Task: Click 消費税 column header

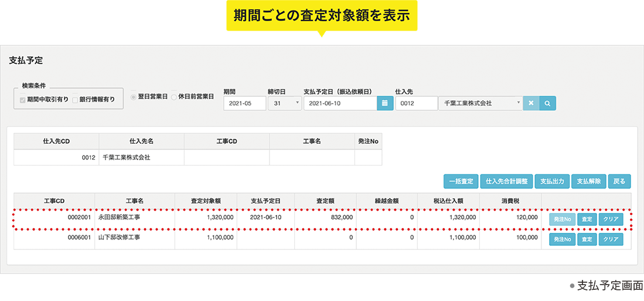Action: pyautogui.click(x=510, y=201)
